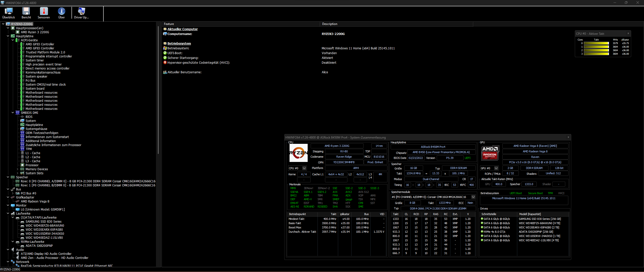644x272 pixels.
Task: Click the Core 0 clock bar
Action: pos(596,43)
